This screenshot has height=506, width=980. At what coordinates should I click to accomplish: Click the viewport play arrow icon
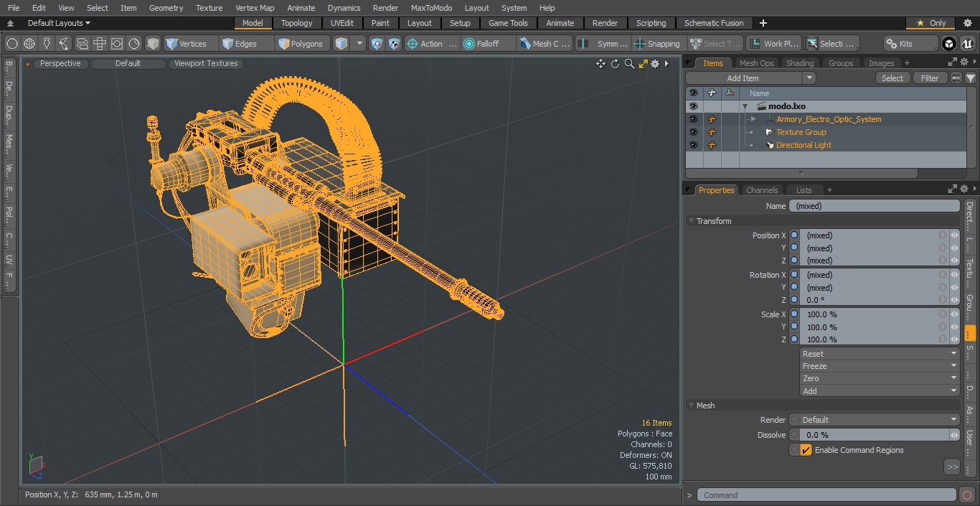click(666, 64)
